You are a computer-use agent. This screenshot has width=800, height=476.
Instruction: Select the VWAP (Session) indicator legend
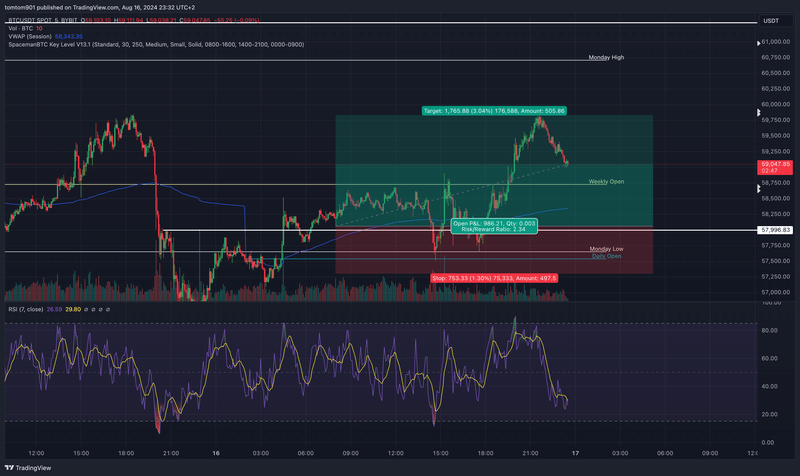tap(30, 37)
